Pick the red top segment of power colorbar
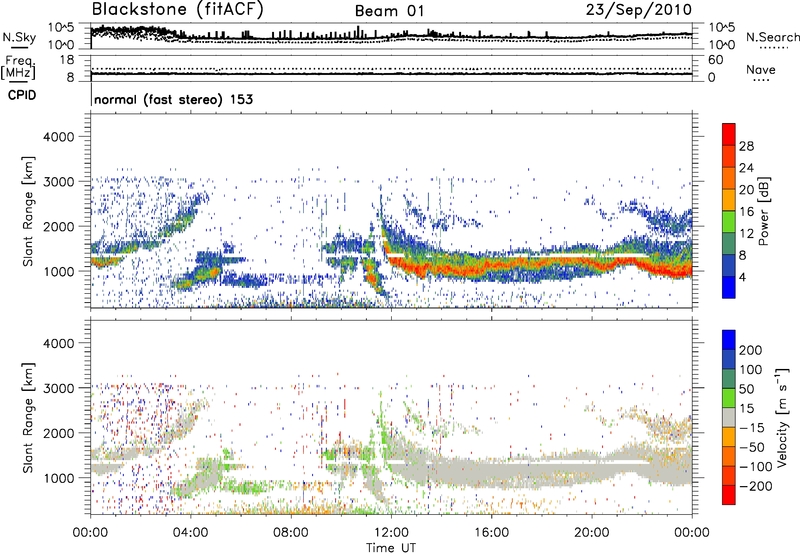This screenshot has width=800, height=554. click(x=729, y=134)
